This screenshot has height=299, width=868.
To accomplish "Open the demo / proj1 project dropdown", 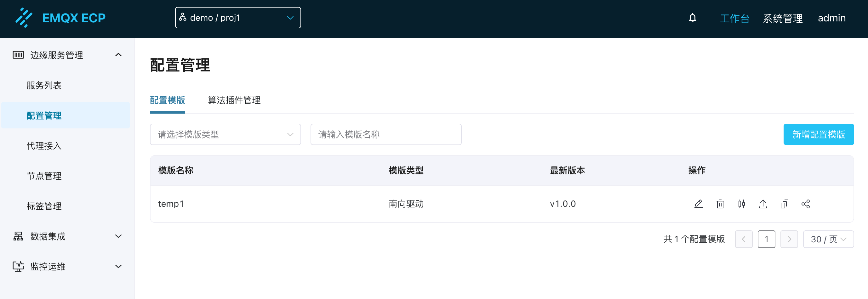I will 238,18.
